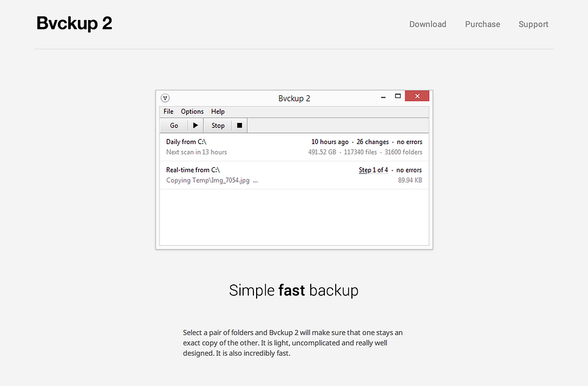Click the play triangle icon
The image size is (588, 386).
[x=196, y=125]
